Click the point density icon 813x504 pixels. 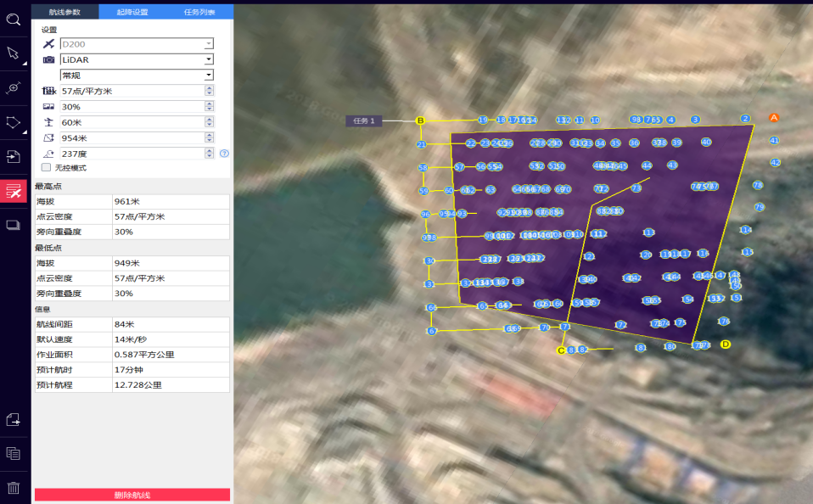(x=48, y=91)
